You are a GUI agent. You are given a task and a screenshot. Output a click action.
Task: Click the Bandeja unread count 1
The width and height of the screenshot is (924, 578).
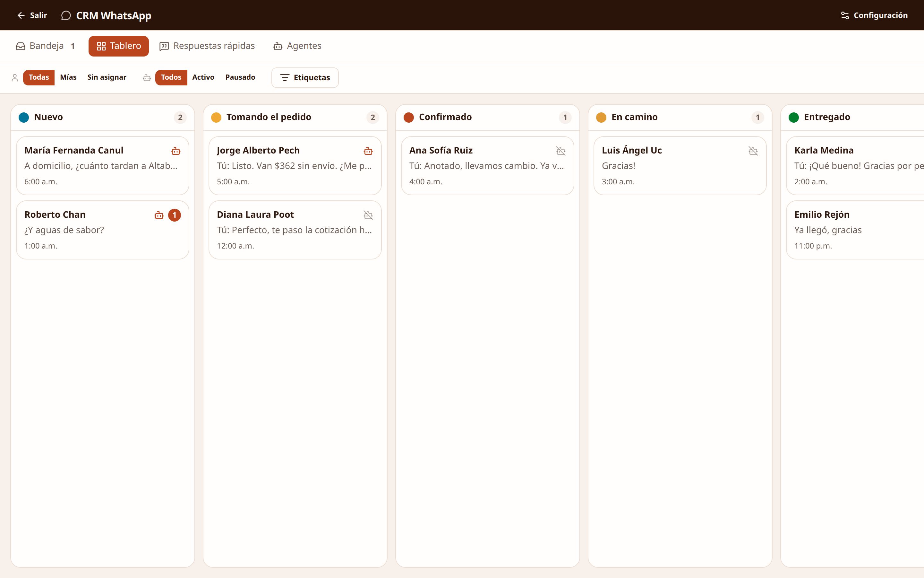[73, 46]
